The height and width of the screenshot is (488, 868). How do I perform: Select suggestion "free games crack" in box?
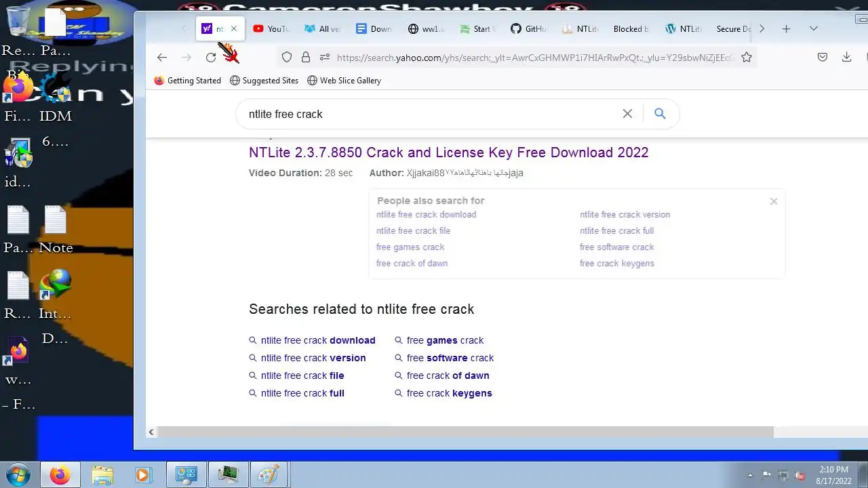(410, 247)
